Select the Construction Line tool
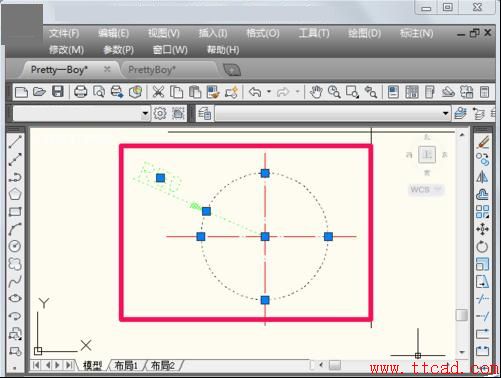 tap(15, 159)
